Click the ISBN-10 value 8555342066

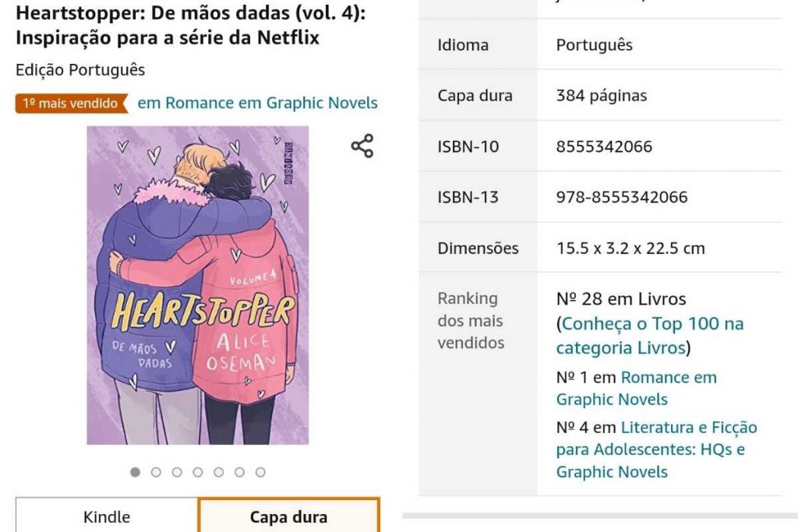point(604,146)
